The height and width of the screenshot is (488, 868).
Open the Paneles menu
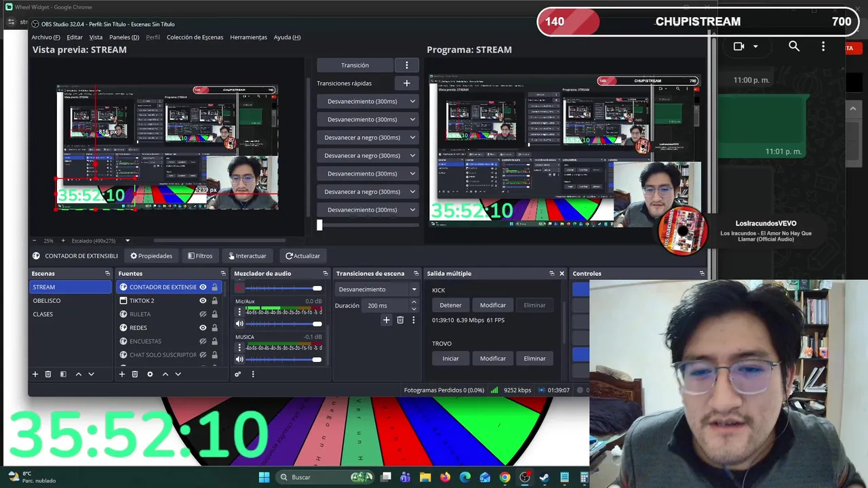[124, 37]
